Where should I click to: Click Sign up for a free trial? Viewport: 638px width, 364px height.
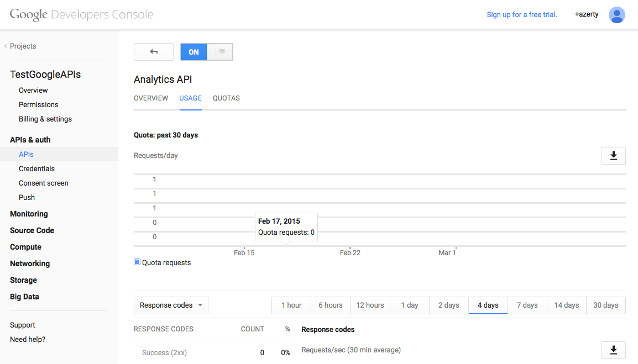tap(521, 15)
